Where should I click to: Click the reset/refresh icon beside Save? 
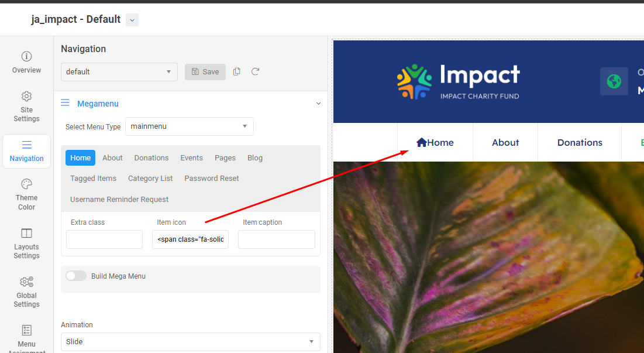pos(255,71)
